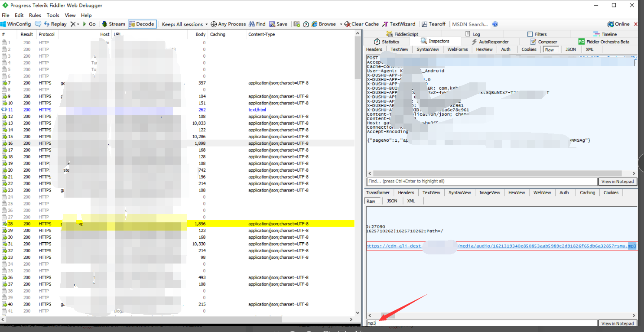Open the Rules menu
644x332 pixels.
coord(35,15)
